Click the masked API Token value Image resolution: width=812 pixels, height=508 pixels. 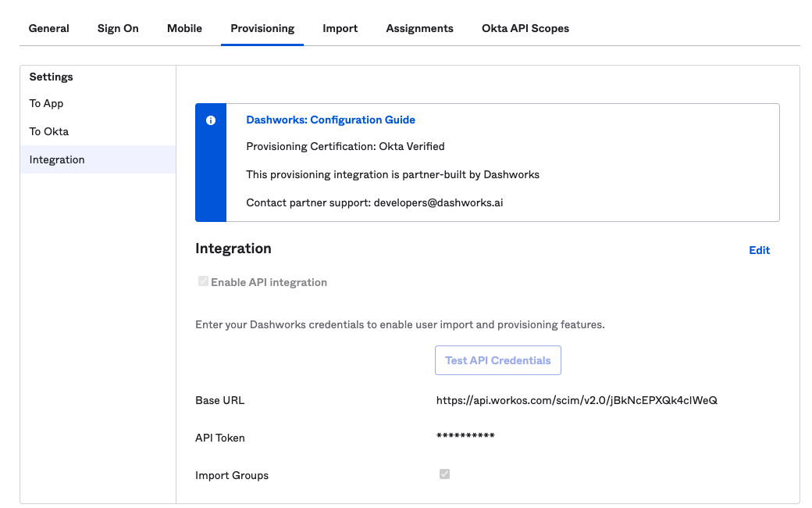click(x=465, y=437)
